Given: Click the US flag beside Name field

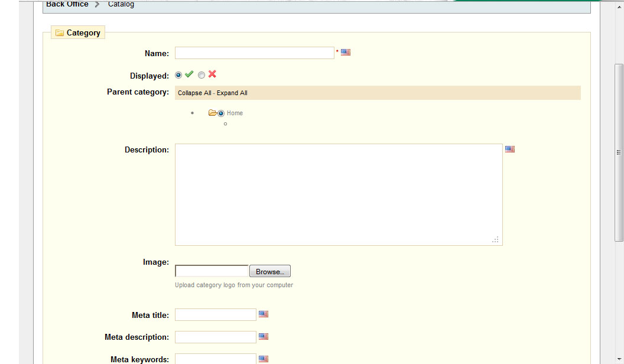Looking at the screenshot, I should point(346,52).
